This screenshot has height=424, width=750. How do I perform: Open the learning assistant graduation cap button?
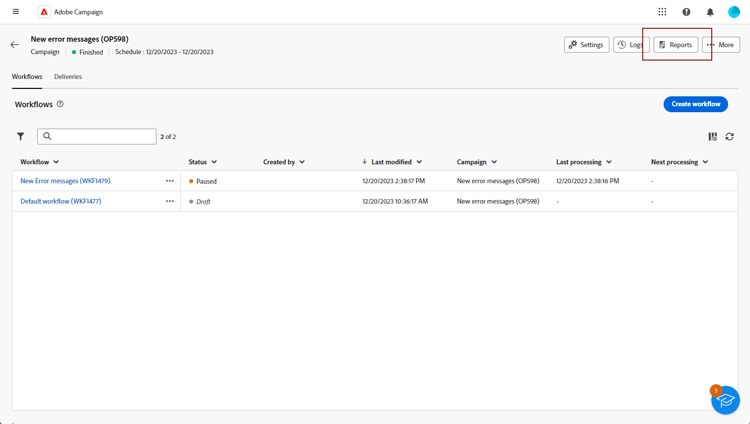(x=725, y=400)
